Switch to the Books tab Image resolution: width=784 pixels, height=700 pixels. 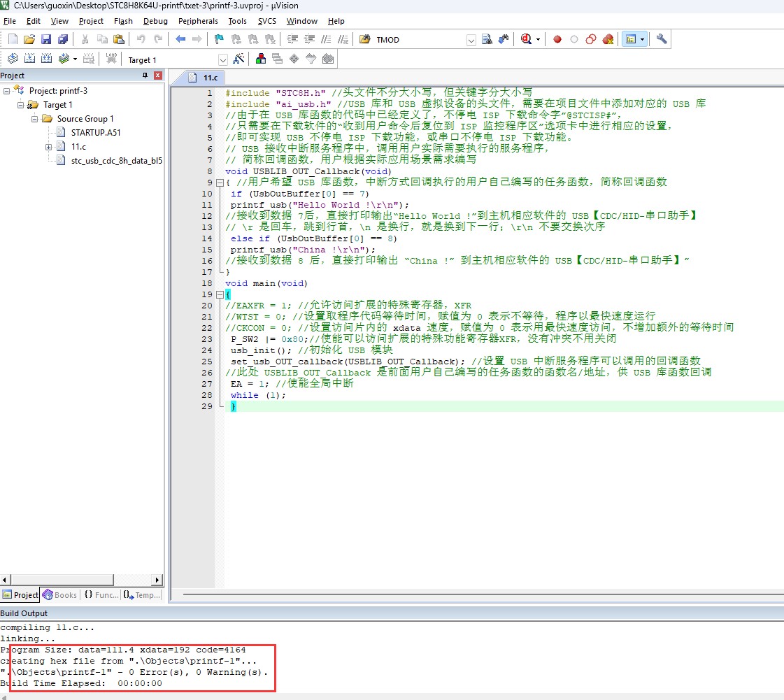coord(60,595)
